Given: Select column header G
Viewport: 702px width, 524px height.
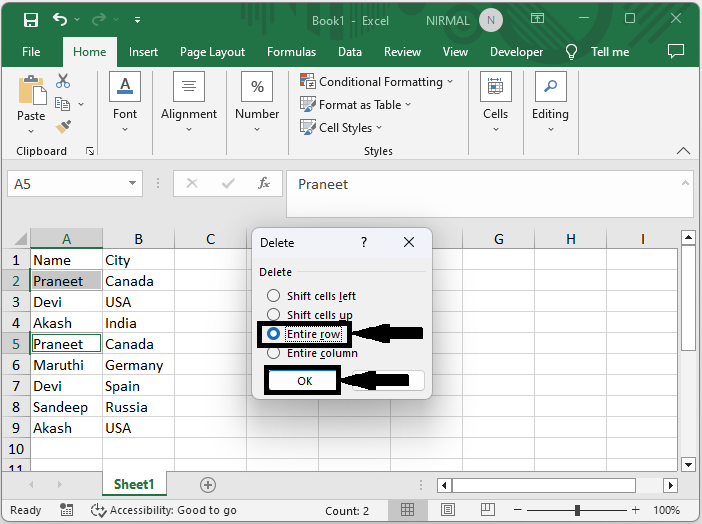Looking at the screenshot, I should tap(498, 239).
